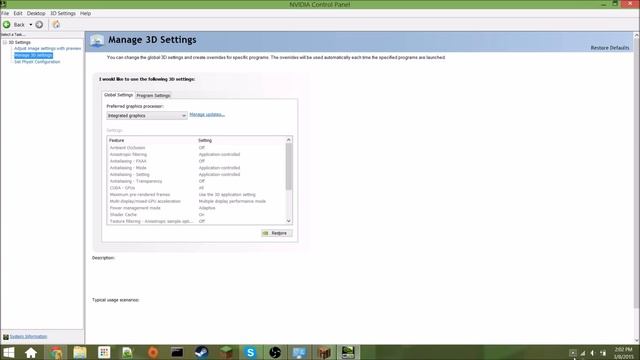The height and width of the screenshot is (360, 640).
Task: Select the Anisotropic filtering row
Action: click(x=196, y=155)
